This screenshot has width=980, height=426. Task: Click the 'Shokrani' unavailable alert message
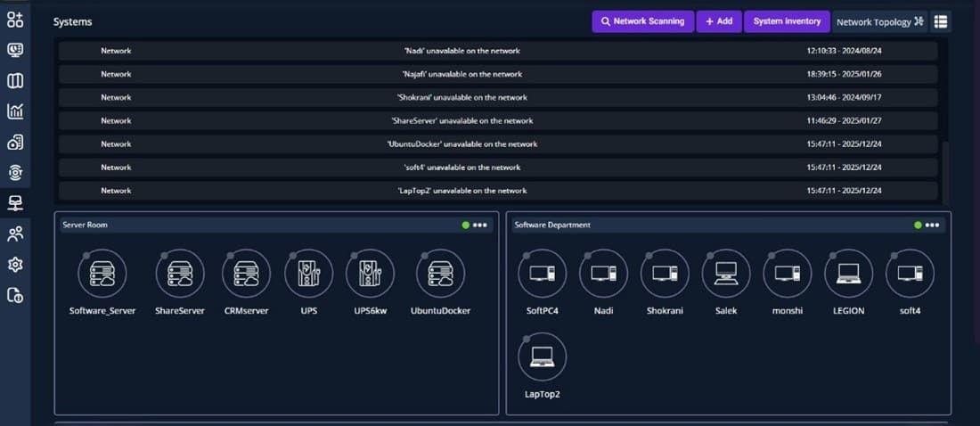pos(461,97)
